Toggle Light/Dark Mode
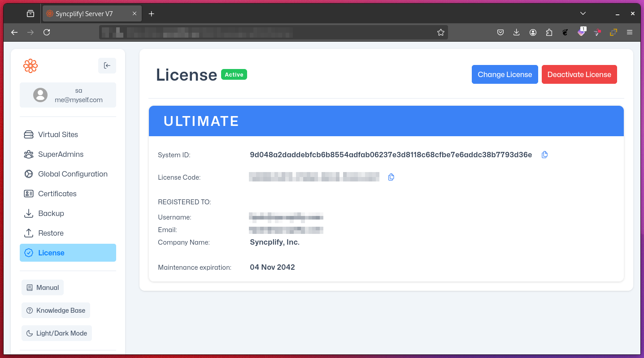The height and width of the screenshot is (358, 644). [57, 333]
